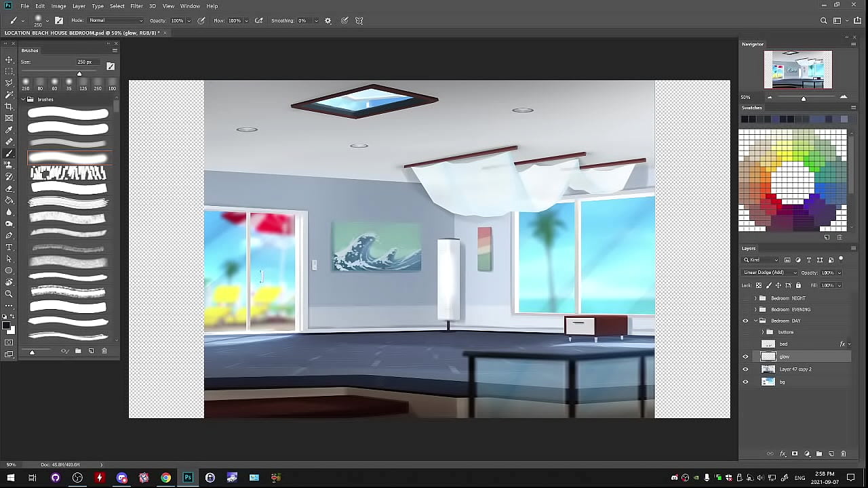Open the Window menu

click(190, 6)
